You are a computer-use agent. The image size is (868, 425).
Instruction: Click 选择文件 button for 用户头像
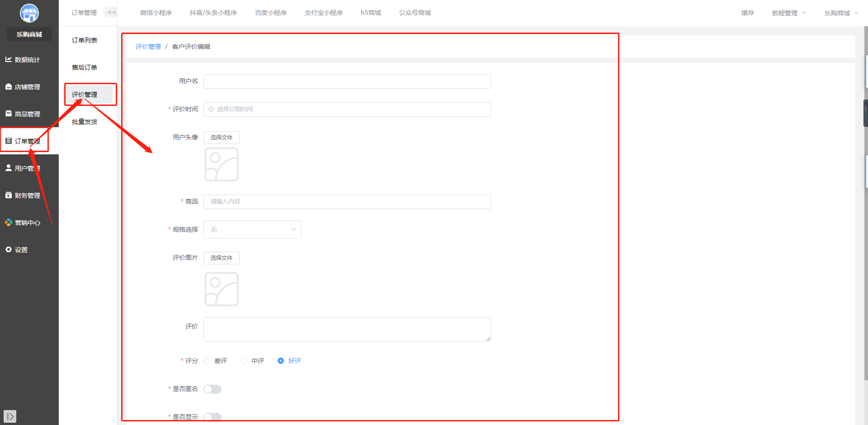tap(222, 138)
